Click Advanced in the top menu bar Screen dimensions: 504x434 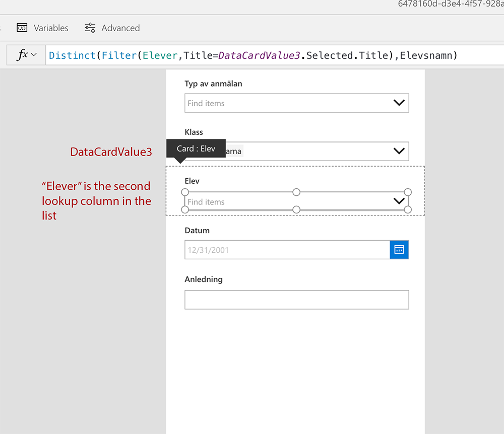click(x=119, y=28)
